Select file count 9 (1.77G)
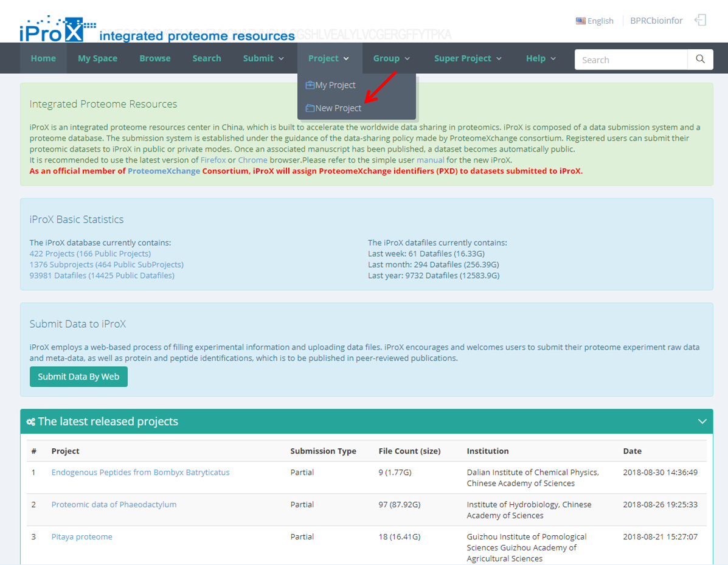 pos(395,472)
